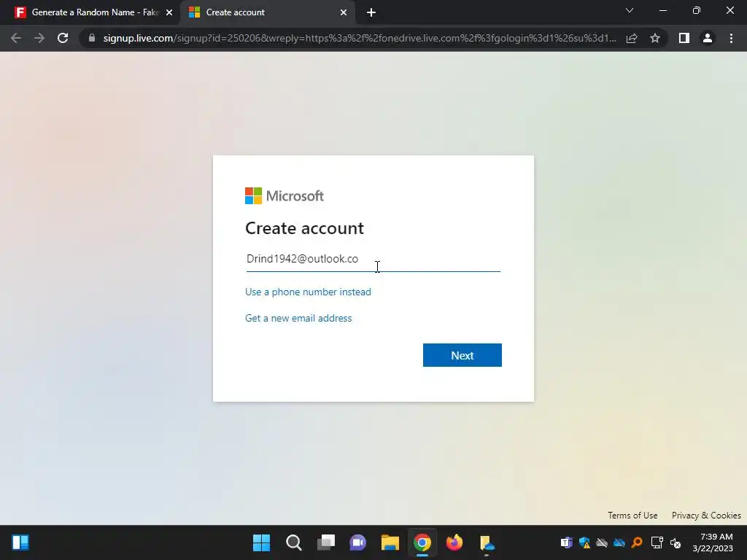
Task: Bookmark this page with the star icon
Action: pos(655,38)
